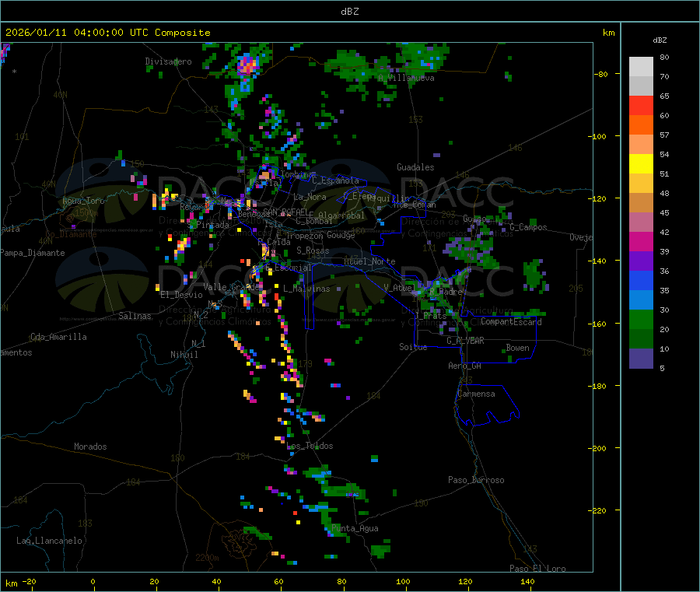
Task: Click the Cda_Amarilla map label
Action: point(58,337)
